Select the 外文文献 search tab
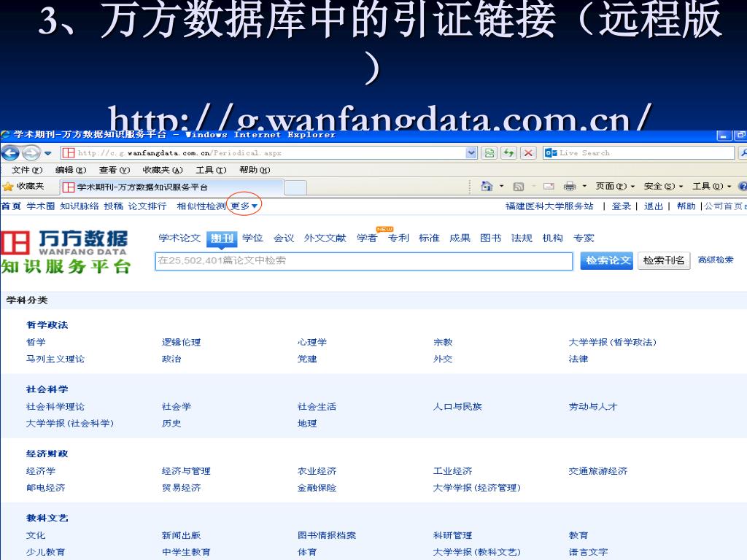This screenshot has height=560, width=747. [325, 238]
